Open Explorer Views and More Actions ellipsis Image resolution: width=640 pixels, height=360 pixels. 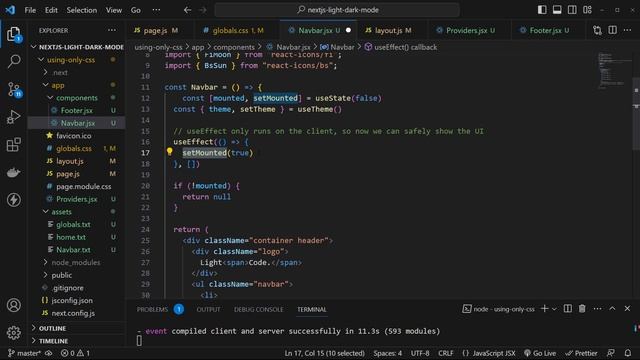pos(111,30)
